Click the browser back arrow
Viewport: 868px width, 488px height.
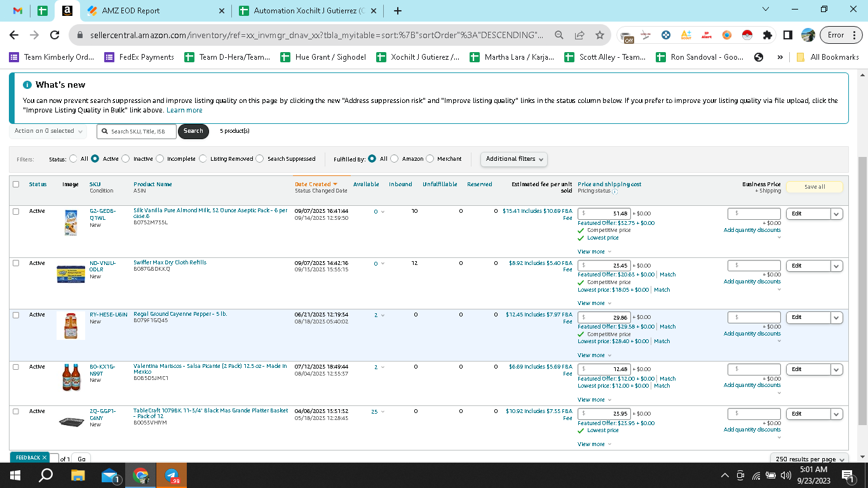[x=14, y=35]
